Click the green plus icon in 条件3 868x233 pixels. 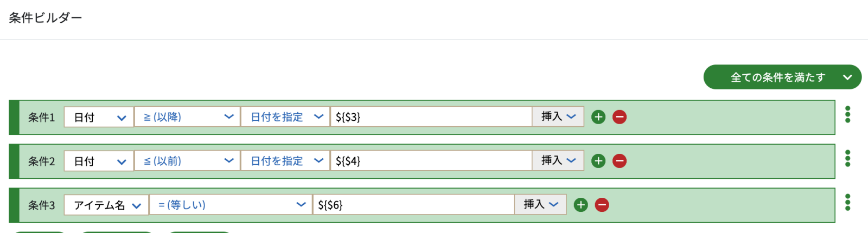click(x=581, y=205)
